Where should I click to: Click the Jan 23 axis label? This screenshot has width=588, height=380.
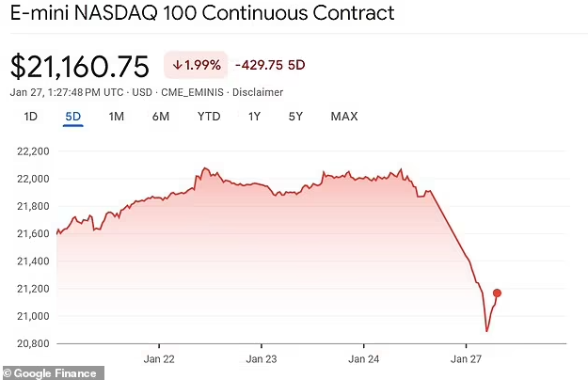pos(262,359)
